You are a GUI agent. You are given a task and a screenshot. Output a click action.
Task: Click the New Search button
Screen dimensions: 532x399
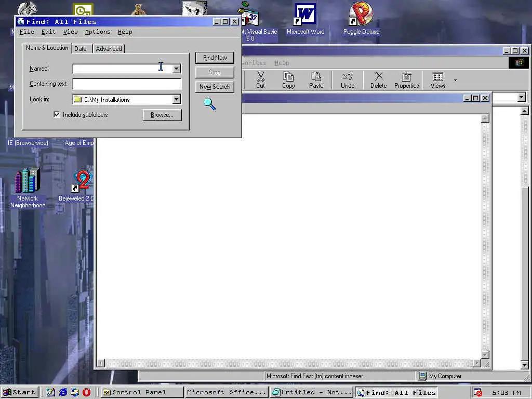point(215,87)
